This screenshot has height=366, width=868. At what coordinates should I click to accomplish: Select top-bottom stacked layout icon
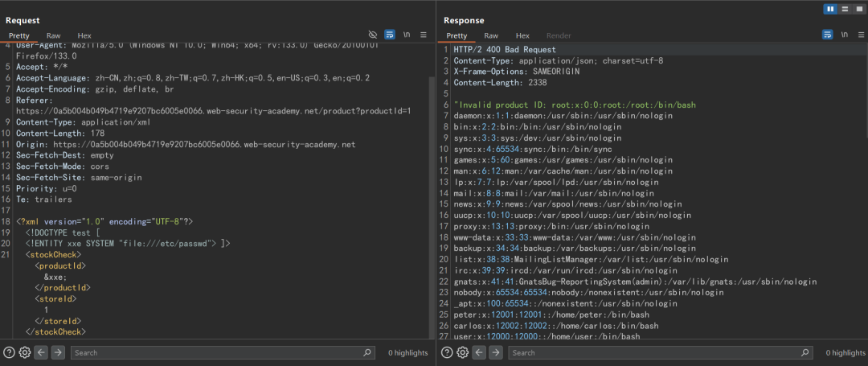point(845,9)
